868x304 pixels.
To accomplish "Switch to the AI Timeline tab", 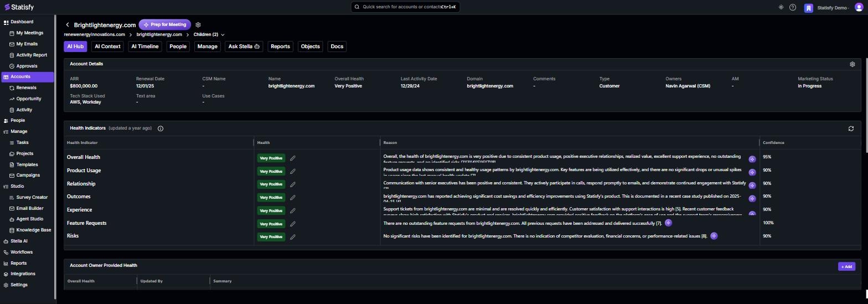I will click(x=144, y=47).
